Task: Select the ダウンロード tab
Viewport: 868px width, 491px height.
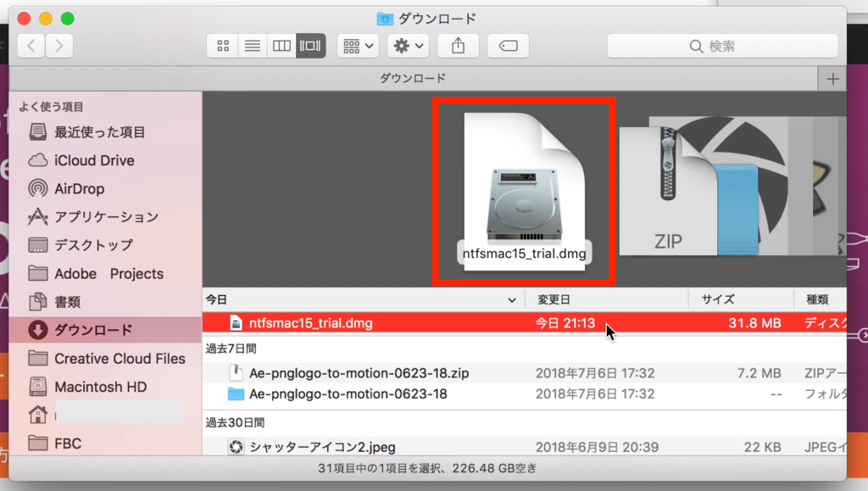Action: pos(413,79)
